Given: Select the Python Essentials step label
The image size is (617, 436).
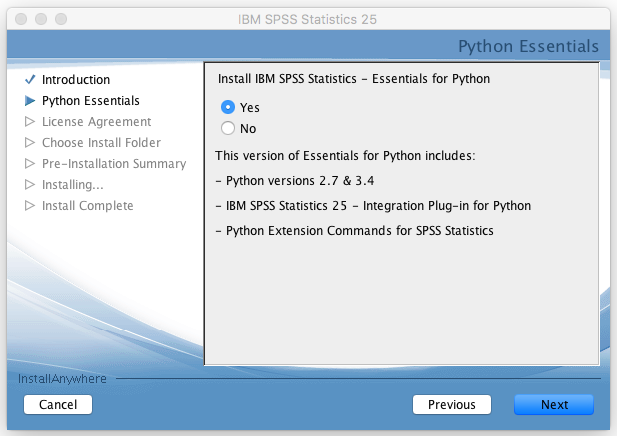Looking at the screenshot, I should click(x=91, y=101).
